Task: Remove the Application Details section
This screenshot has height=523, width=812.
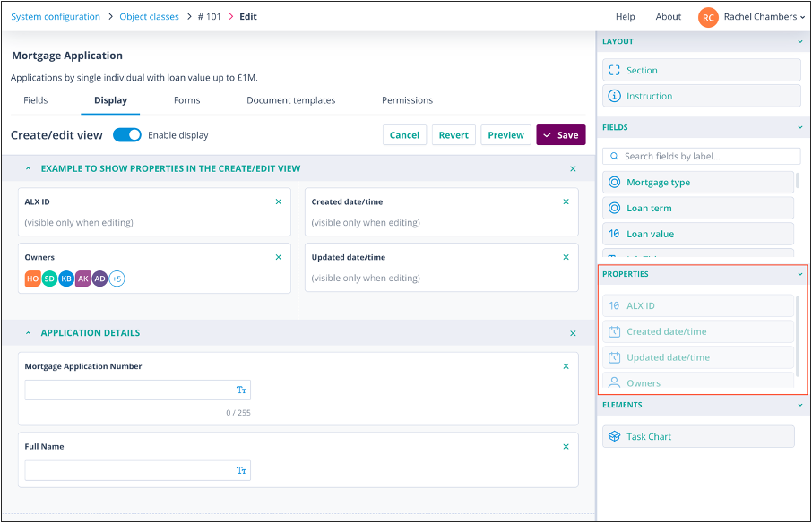Action: coord(573,333)
